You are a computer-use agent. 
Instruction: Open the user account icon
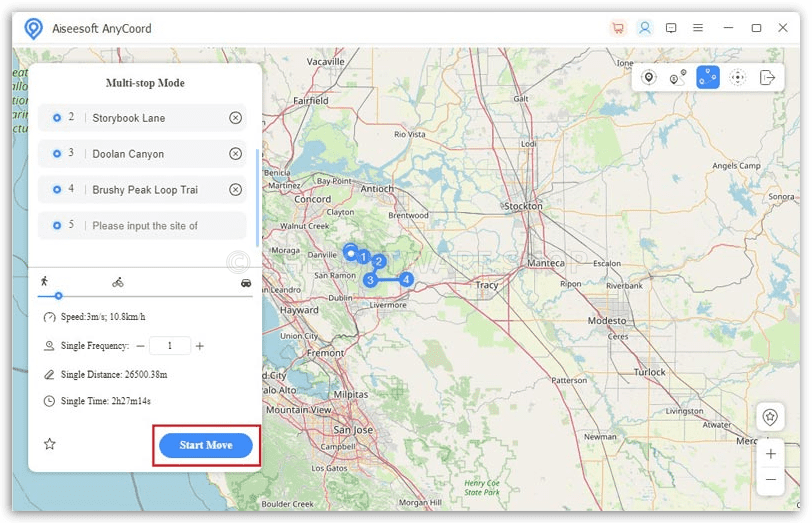(645, 28)
